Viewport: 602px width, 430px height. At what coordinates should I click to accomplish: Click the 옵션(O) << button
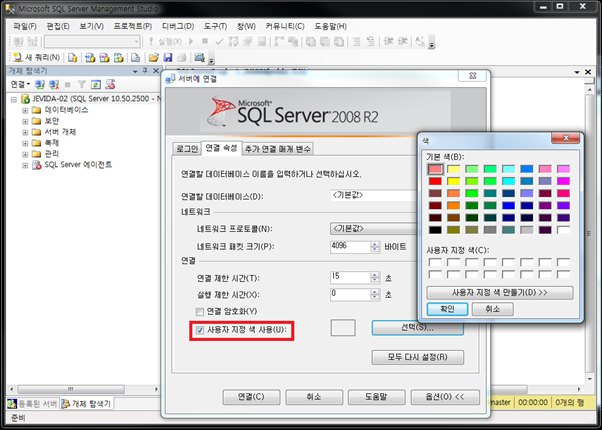click(445, 397)
